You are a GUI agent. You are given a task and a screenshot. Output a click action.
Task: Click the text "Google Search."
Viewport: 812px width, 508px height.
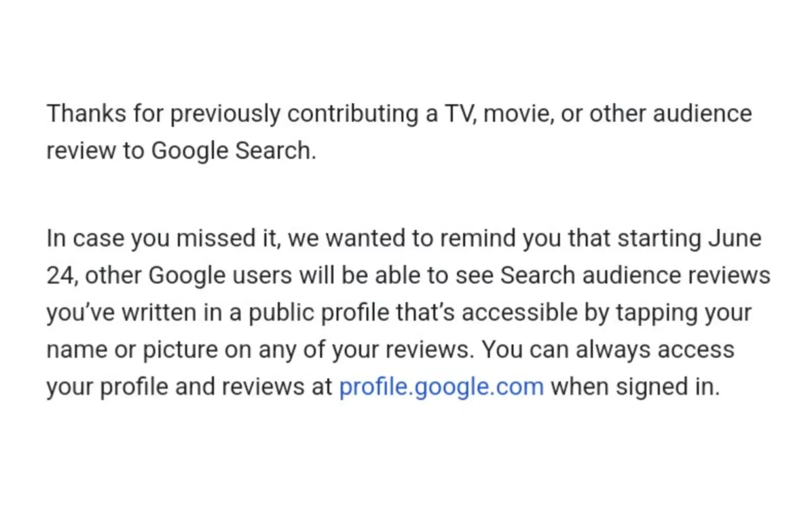click(233, 151)
